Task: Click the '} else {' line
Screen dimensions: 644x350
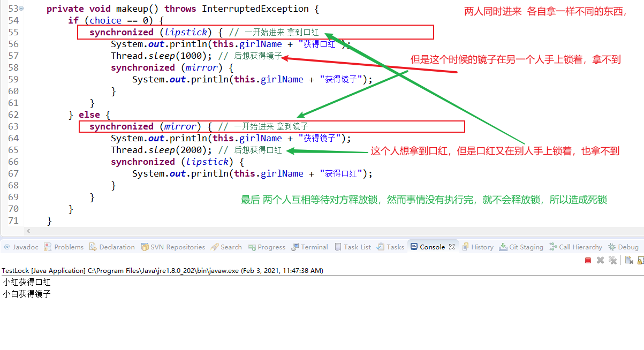Action: [89, 115]
